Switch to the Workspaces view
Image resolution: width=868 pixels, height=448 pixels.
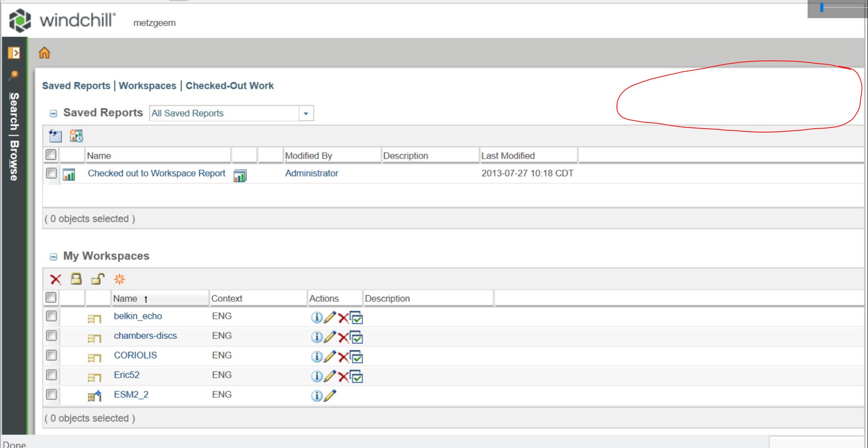coord(148,85)
